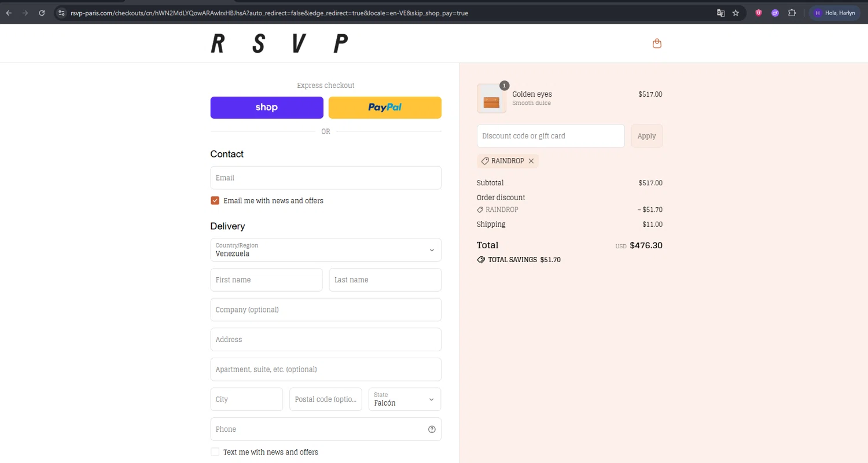This screenshot has width=868, height=463.
Task: Open Hola, Harlyn profile button
Action: pos(834,13)
